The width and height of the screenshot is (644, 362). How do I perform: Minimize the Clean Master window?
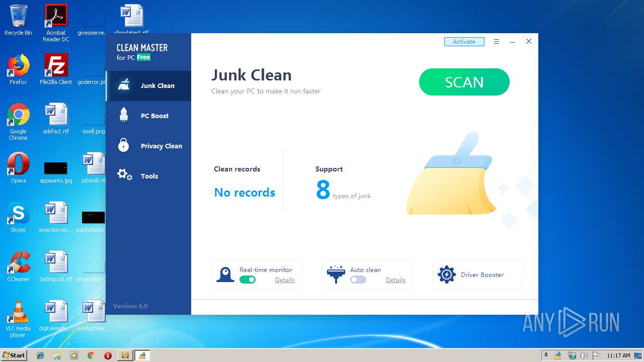[513, 42]
